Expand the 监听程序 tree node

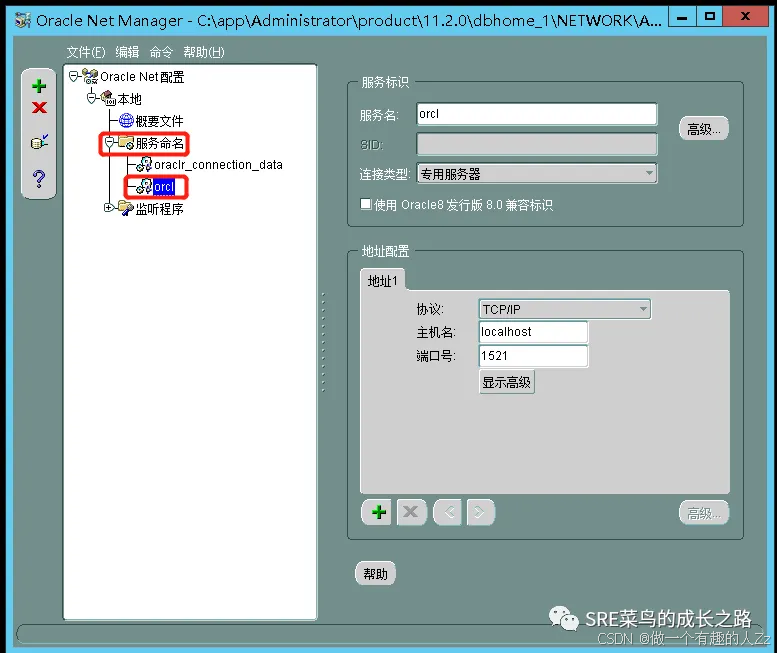point(109,208)
